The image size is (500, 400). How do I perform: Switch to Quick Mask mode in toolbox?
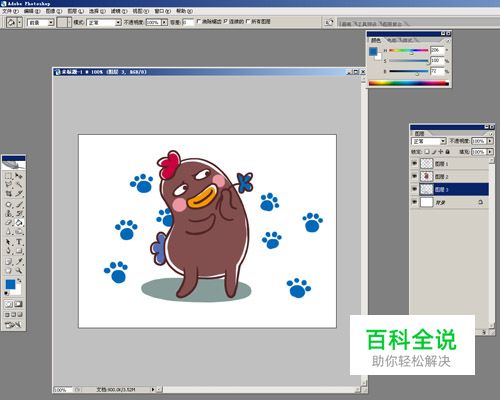[19, 304]
